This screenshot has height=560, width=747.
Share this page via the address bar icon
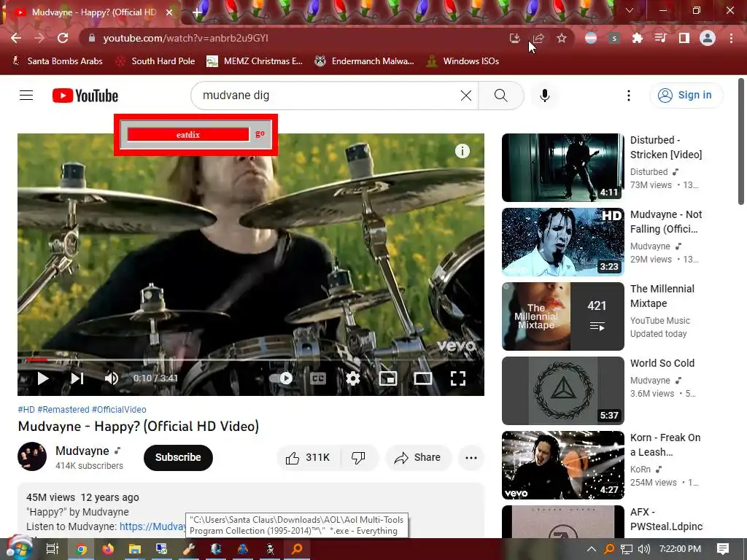[538, 38]
